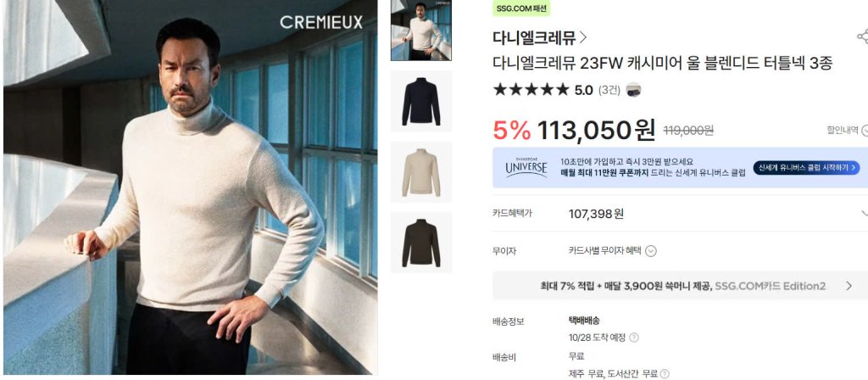Click the 신세계 유니버스 클럽 시작하기 button
Image resolution: width=868 pixels, height=380 pixels.
click(807, 168)
